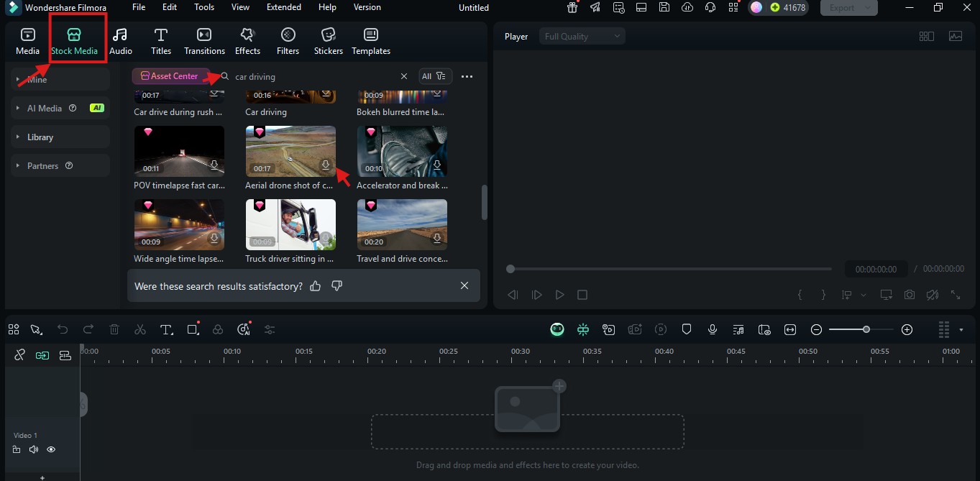Expand the AI Media section
This screenshot has height=481, width=980.
pos(60,108)
